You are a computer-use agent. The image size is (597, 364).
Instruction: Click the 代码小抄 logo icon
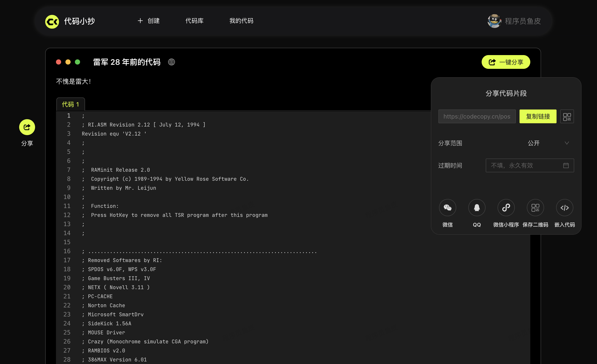(x=52, y=22)
